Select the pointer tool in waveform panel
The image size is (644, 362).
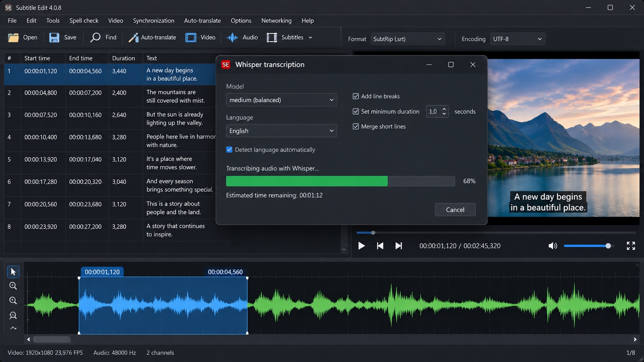(x=13, y=272)
